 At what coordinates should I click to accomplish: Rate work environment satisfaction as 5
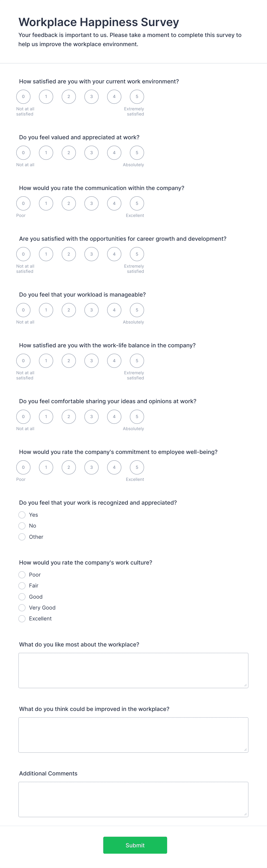[x=137, y=96]
